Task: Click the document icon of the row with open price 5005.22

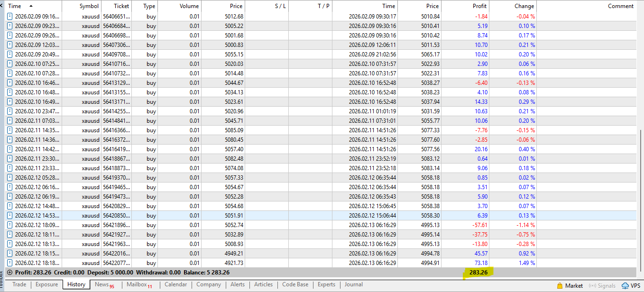Action: click(x=10, y=26)
